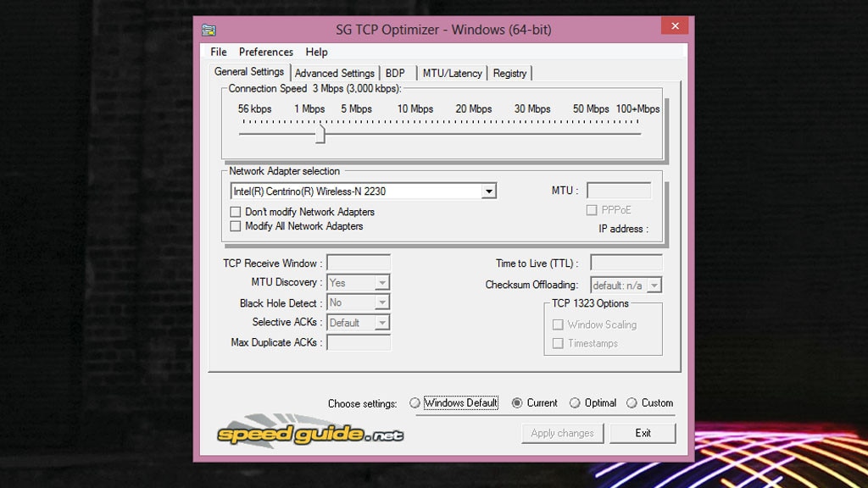Open the File menu
This screenshot has height=488, width=868.
218,52
